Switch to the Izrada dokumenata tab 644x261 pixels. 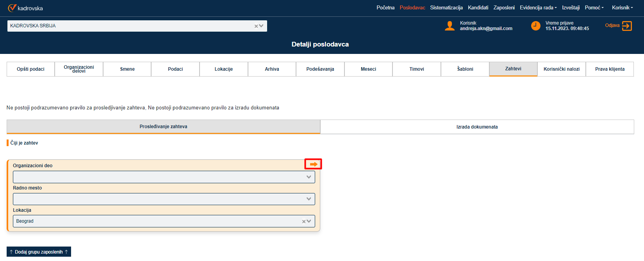click(477, 127)
